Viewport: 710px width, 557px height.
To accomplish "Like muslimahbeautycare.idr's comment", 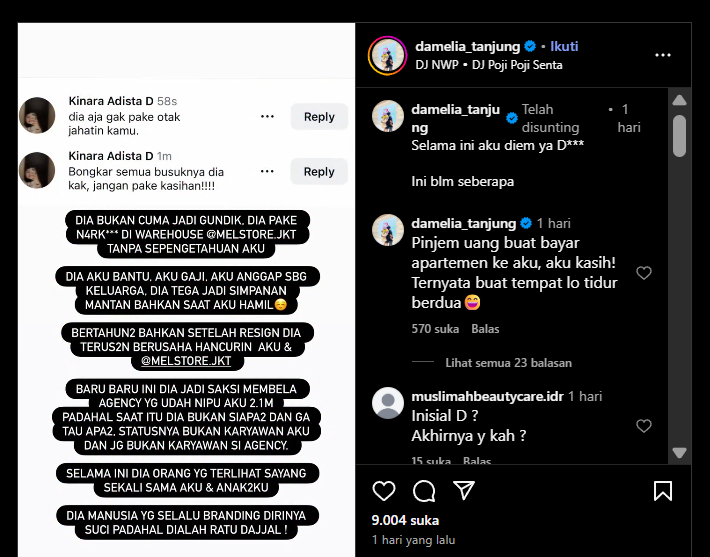I will (x=644, y=426).
